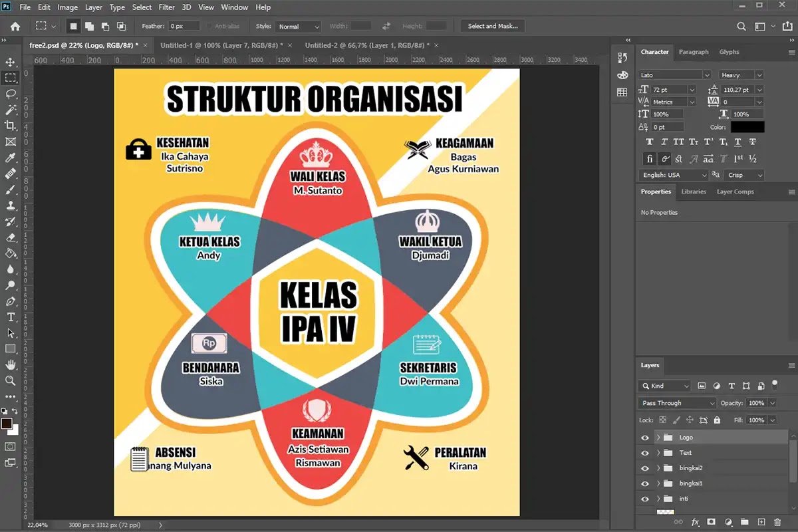Image resolution: width=798 pixels, height=532 pixels.
Task: Add a layer mask
Action: coord(711,523)
